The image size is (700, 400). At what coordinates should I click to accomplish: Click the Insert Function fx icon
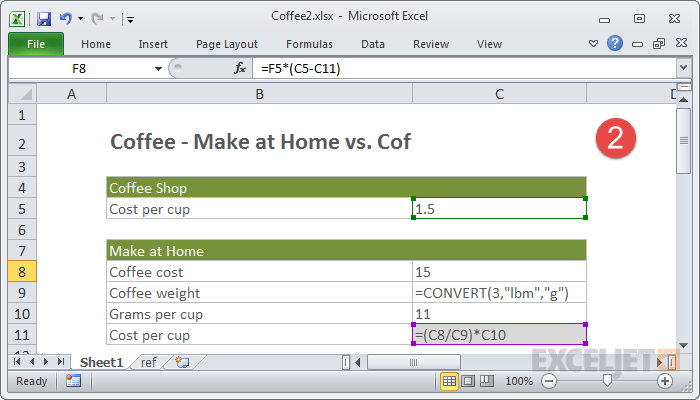(240, 68)
